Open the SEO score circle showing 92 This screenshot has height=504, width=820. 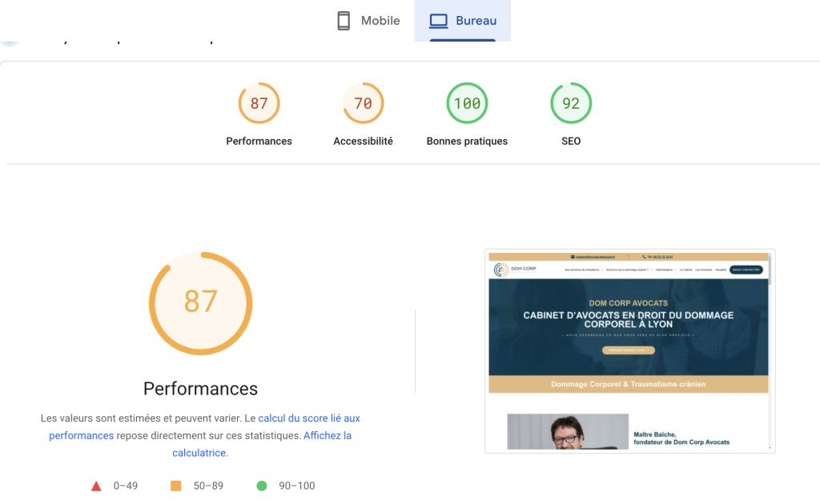coord(571,103)
